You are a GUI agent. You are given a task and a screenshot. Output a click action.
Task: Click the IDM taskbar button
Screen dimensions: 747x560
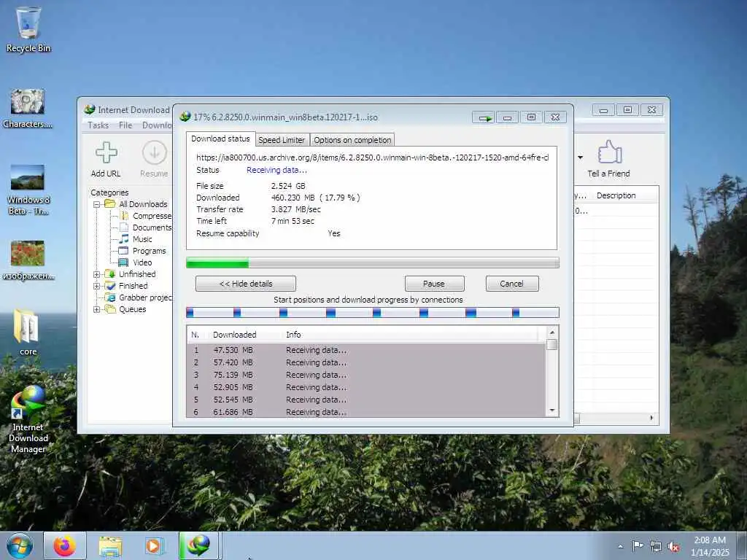198,545
